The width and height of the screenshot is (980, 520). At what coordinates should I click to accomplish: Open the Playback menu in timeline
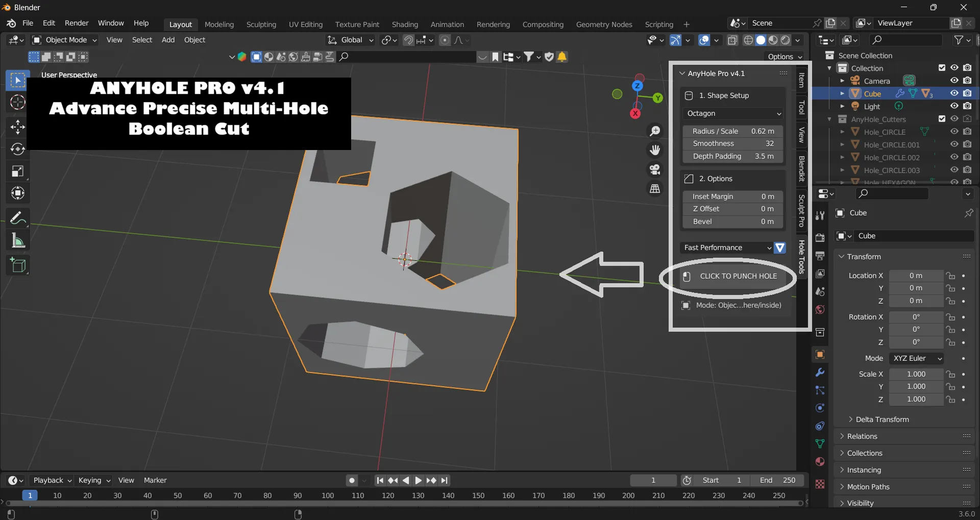click(52, 481)
